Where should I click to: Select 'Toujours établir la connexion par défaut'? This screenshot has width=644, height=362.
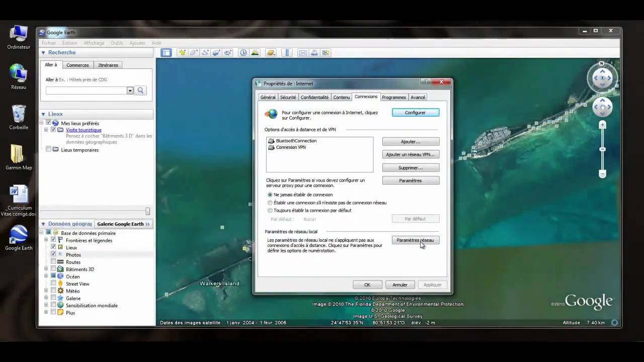(270, 211)
